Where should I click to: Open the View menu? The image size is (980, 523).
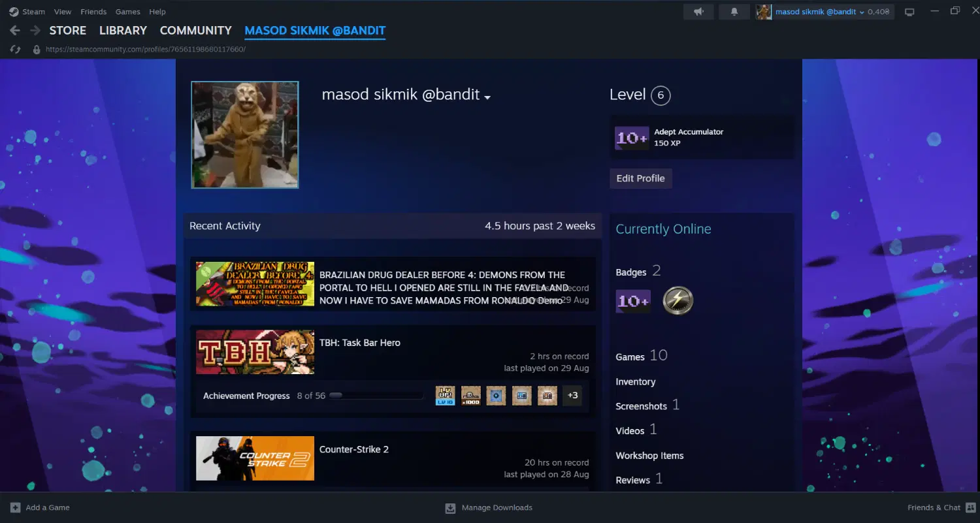(63, 12)
